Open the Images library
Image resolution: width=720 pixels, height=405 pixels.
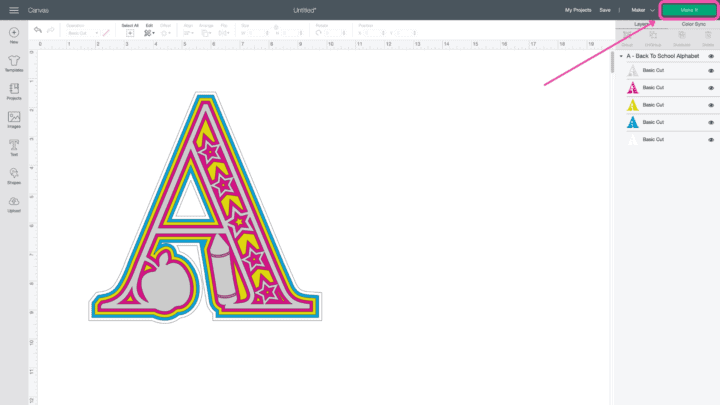pos(14,119)
